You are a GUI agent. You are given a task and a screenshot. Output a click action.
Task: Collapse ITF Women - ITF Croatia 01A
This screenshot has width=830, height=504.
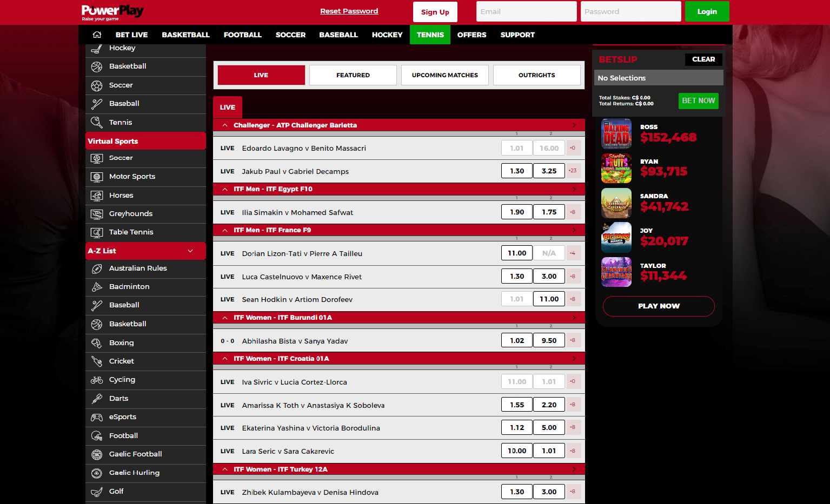(x=225, y=359)
